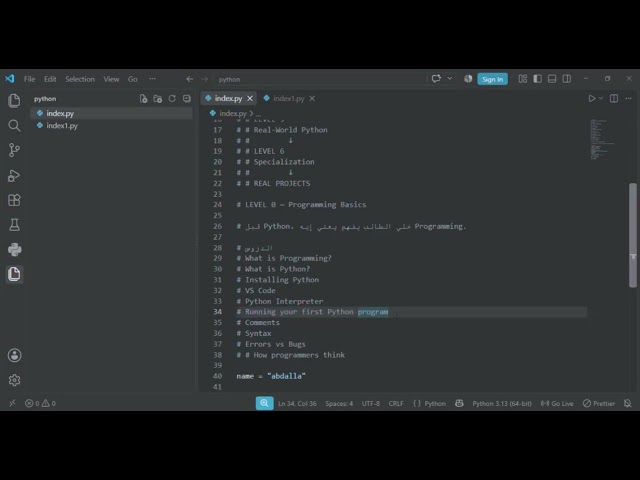Click the line "# Installing Python"

(x=278, y=280)
